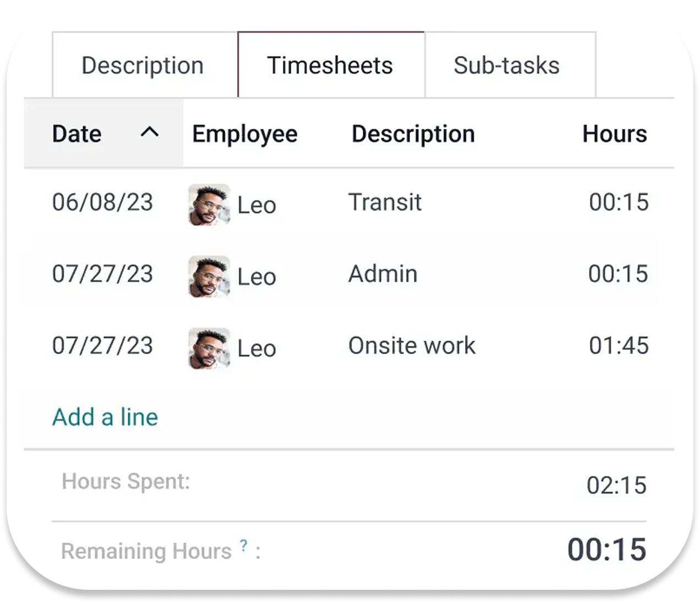Click the Hours Spent total 02:15
Screen dimensions: 700x603
pyautogui.click(x=617, y=485)
